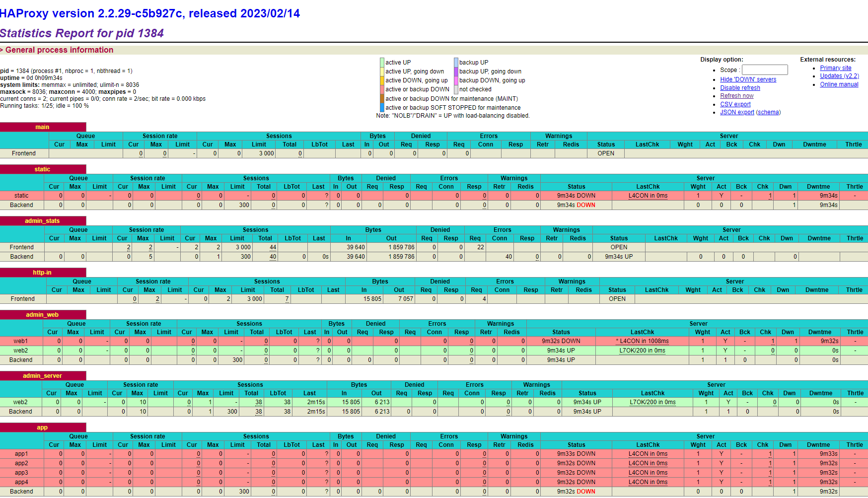Click 9m32s DOWN status for web1
The image size is (868, 498).
[561, 341]
